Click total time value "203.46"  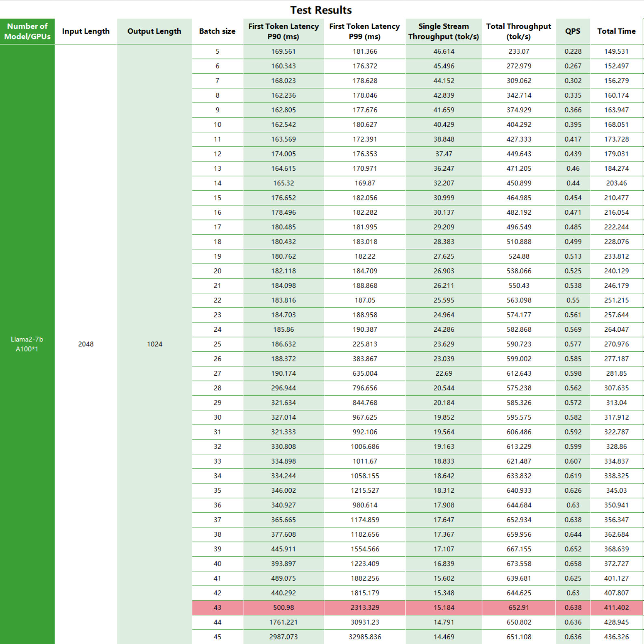coord(616,183)
